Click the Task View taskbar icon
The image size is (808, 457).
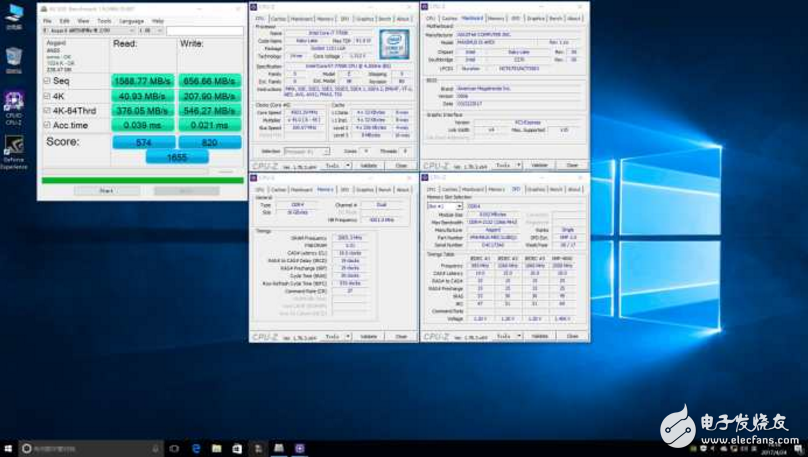[x=174, y=449]
